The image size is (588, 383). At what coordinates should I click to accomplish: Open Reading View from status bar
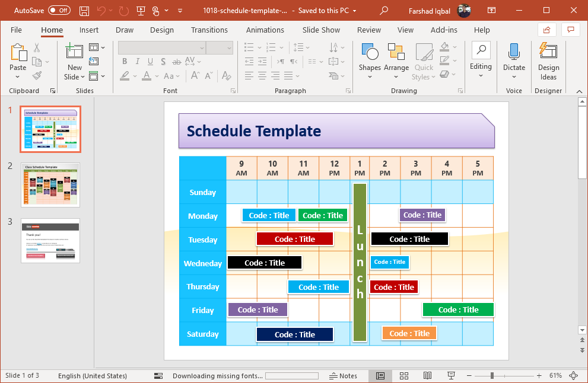[x=427, y=376]
